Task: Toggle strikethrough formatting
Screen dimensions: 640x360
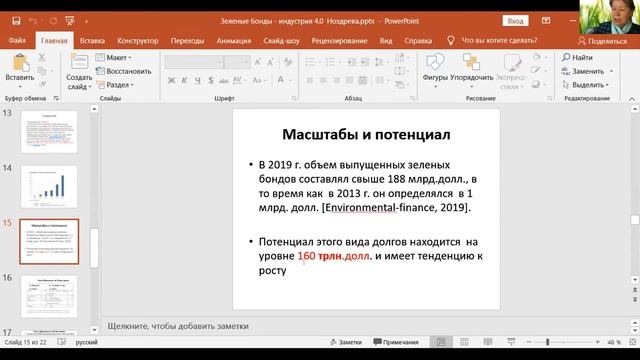Action: pyautogui.click(x=224, y=80)
